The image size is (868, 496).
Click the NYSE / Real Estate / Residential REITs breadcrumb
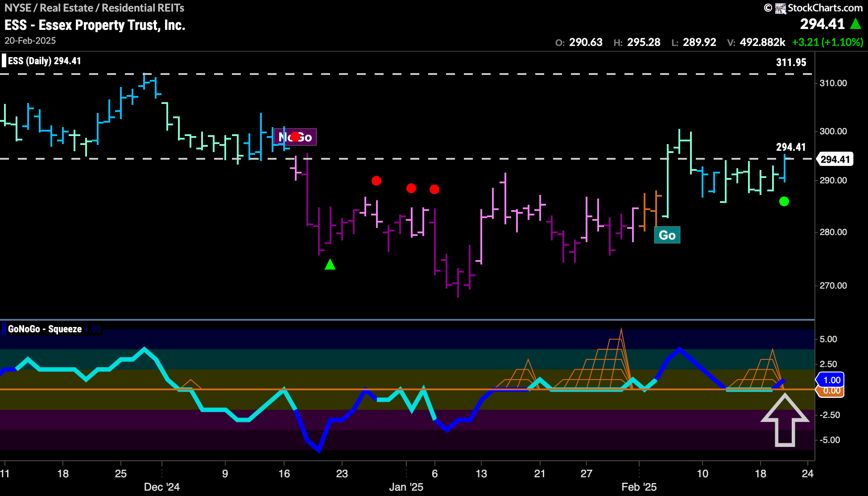click(x=94, y=8)
